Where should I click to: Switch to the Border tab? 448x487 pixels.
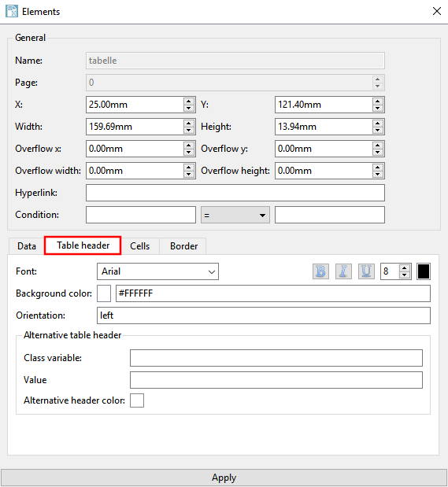point(183,246)
